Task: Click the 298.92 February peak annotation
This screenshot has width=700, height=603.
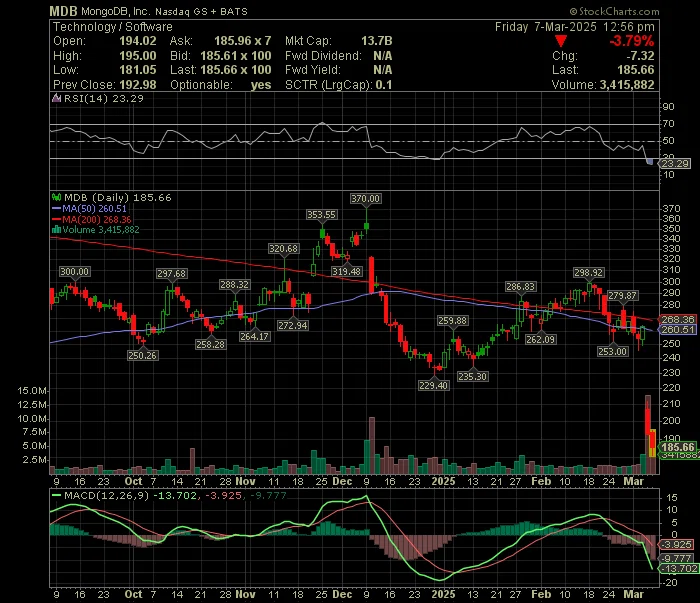Action: point(588,272)
